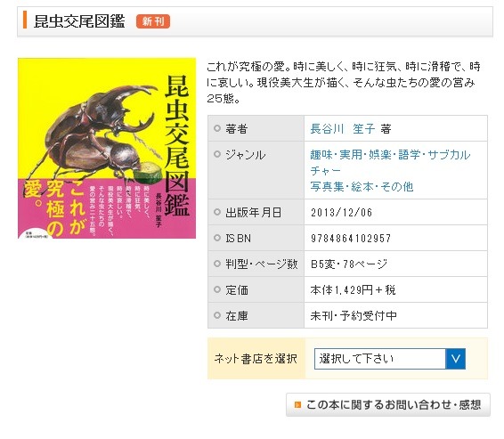Click the ネット書店を選択 label
The height and width of the screenshot is (439, 504).
click(x=256, y=359)
